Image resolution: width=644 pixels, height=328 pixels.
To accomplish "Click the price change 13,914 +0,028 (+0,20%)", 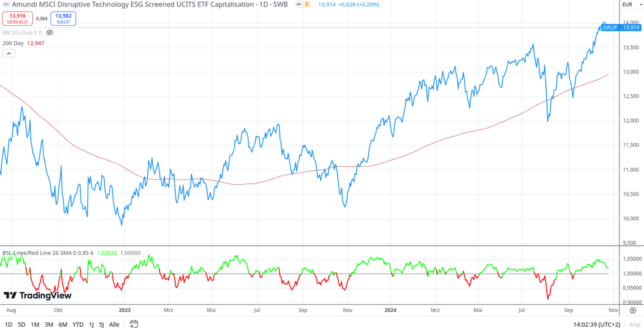I will click(x=348, y=5).
